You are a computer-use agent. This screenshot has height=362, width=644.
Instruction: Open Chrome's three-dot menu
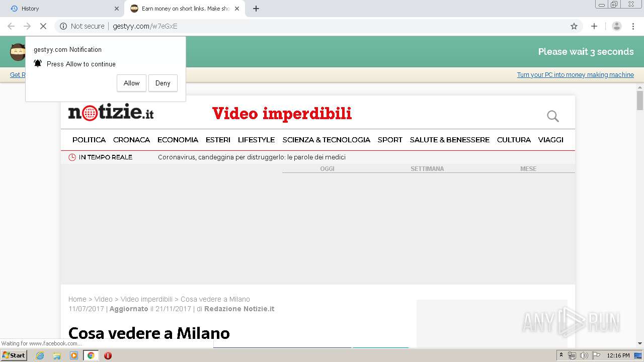633,26
